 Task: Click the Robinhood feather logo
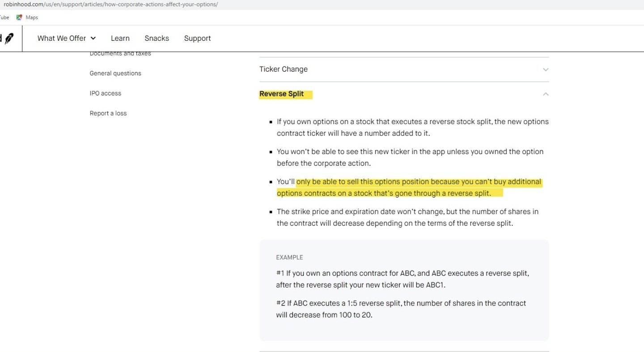click(9, 39)
